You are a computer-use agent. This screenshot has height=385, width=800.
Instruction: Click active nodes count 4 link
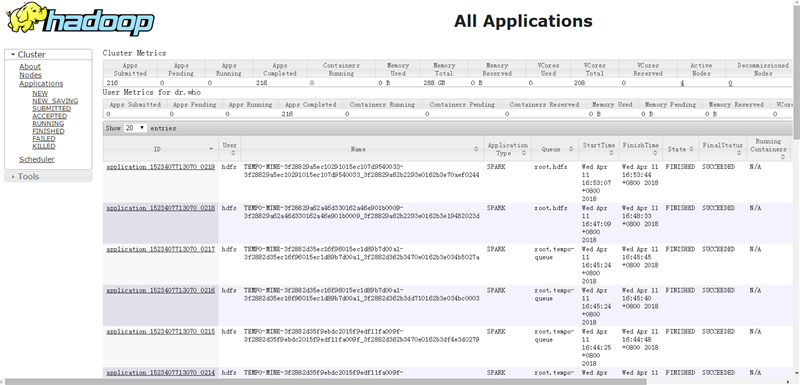tap(682, 83)
